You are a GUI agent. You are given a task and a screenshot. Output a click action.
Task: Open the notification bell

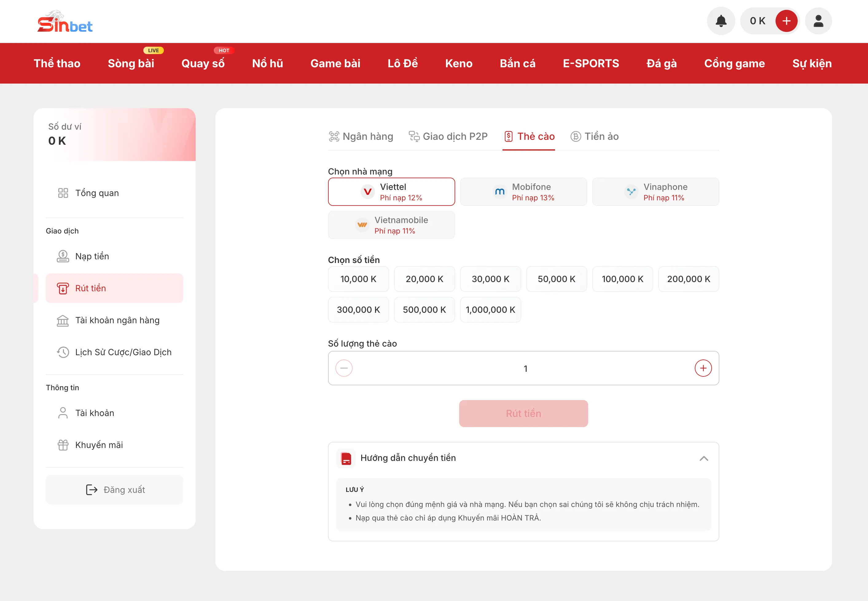721,21
